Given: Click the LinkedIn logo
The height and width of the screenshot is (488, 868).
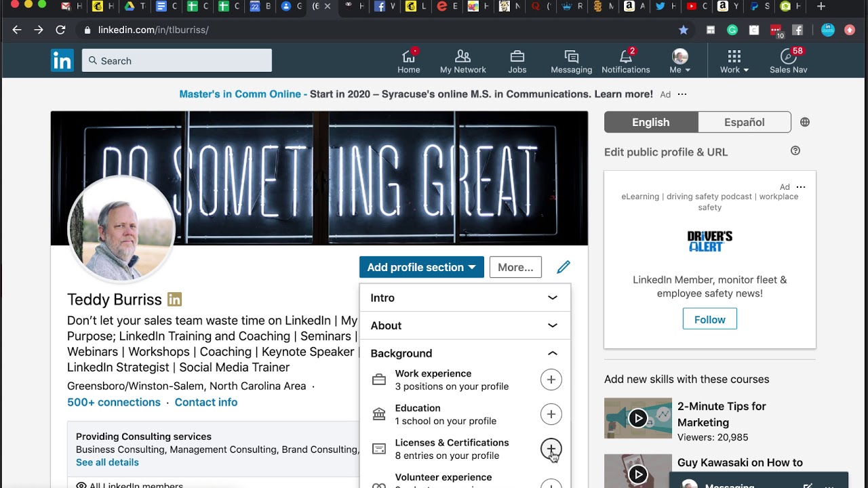Looking at the screenshot, I should click(62, 60).
